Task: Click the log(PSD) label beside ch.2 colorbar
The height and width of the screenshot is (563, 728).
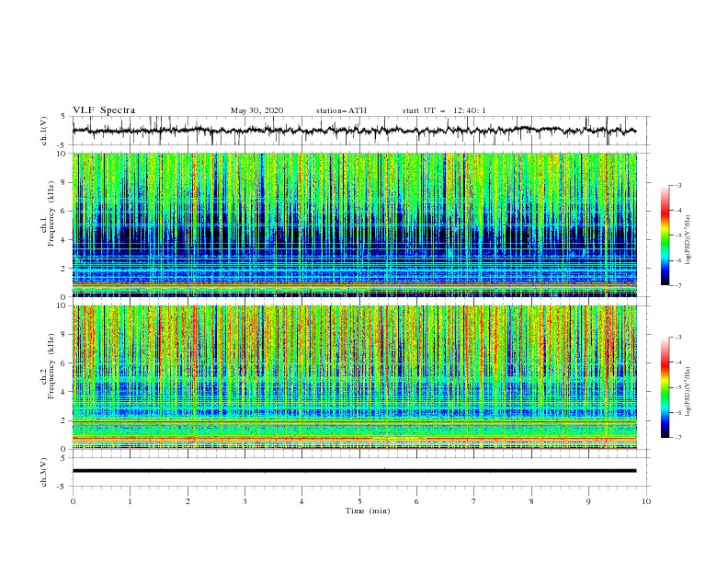Action: tap(688, 392)
